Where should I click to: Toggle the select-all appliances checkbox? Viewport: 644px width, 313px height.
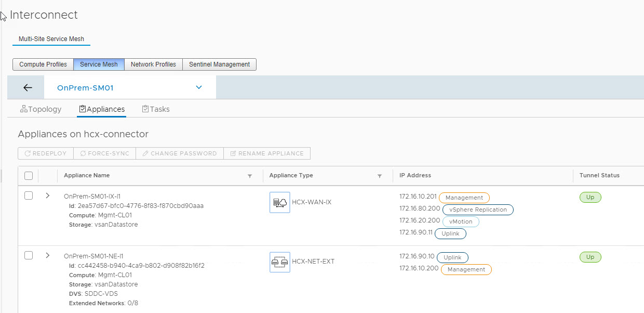[x=29, y=176]
